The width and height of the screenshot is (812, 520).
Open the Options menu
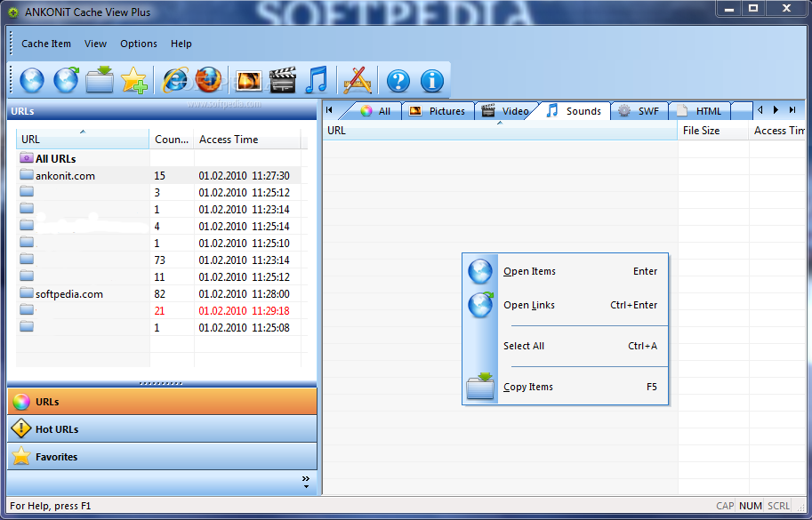click(138, 44)
